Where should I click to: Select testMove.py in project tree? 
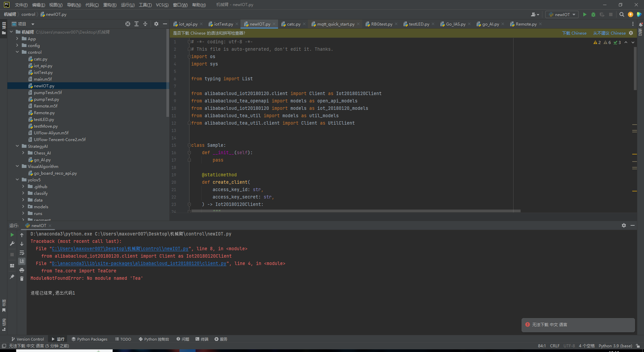(46, 126)
